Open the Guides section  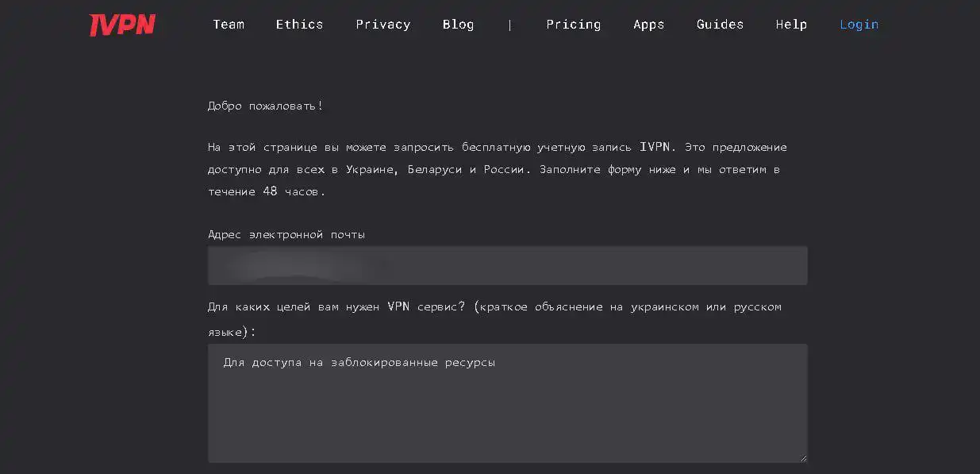click(720, 25)
